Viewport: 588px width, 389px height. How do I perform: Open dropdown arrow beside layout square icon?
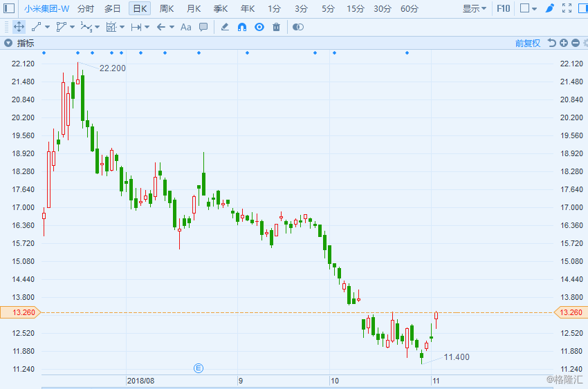534,8
